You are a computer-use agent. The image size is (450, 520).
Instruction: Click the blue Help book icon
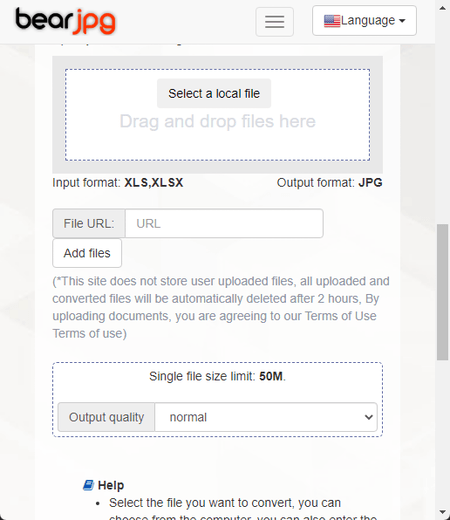(x=88, y=485)
